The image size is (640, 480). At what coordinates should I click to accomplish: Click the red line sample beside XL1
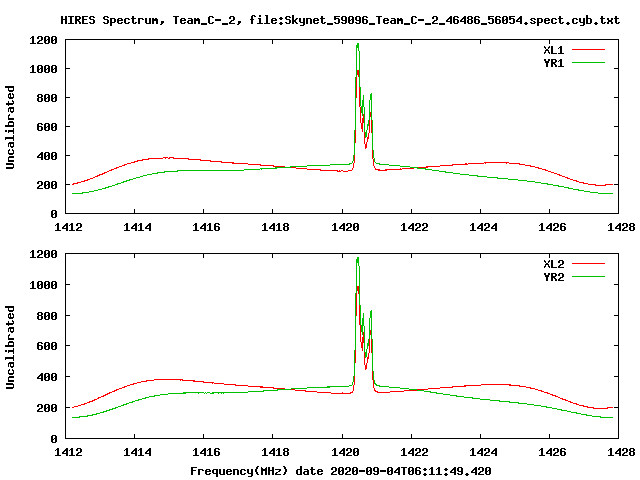pos(588,50)
